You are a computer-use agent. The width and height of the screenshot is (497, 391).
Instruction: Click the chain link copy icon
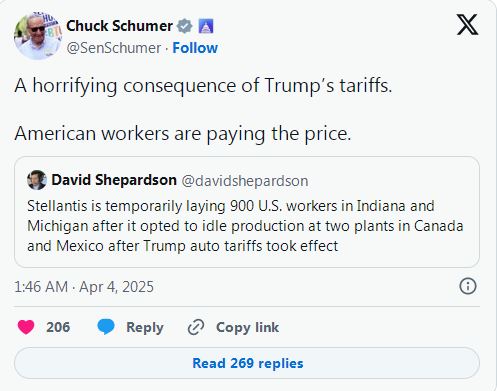pos(196,327)
